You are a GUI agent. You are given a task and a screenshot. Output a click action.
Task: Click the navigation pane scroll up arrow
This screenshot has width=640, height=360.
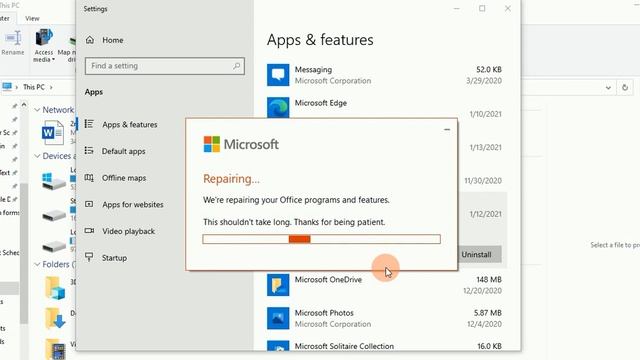pos(24,105)
